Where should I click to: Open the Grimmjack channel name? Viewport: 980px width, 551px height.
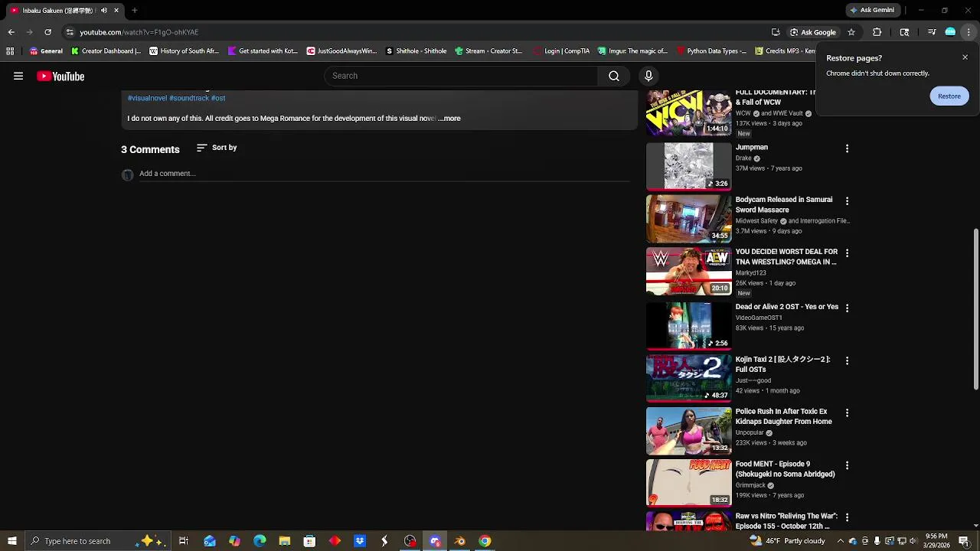[750, 485]
